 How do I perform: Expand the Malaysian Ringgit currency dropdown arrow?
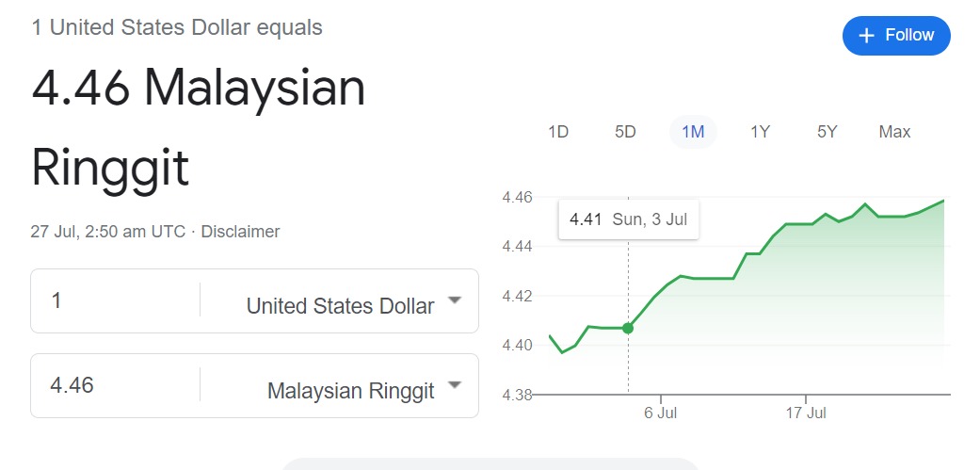[455, 385]
